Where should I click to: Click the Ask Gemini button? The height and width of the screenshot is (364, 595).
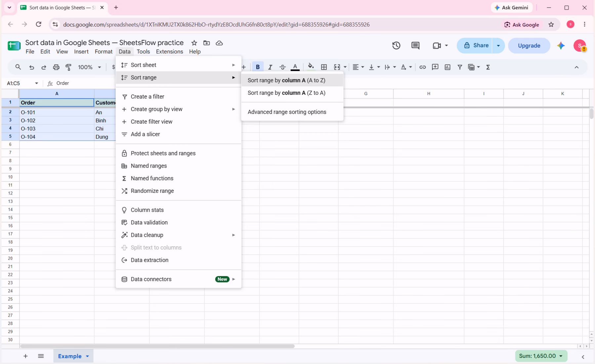[511, 8]
